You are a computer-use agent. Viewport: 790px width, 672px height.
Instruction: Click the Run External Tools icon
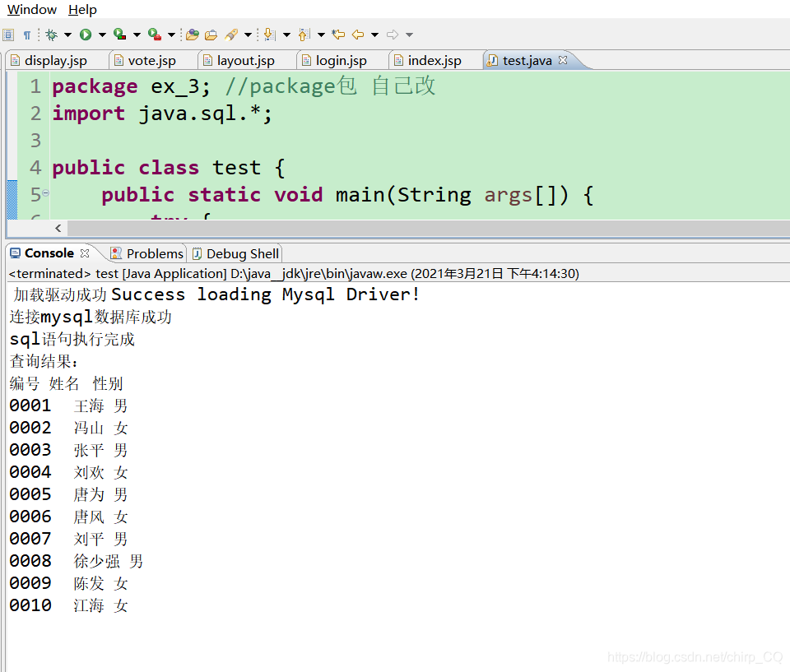tap(155, 35)
